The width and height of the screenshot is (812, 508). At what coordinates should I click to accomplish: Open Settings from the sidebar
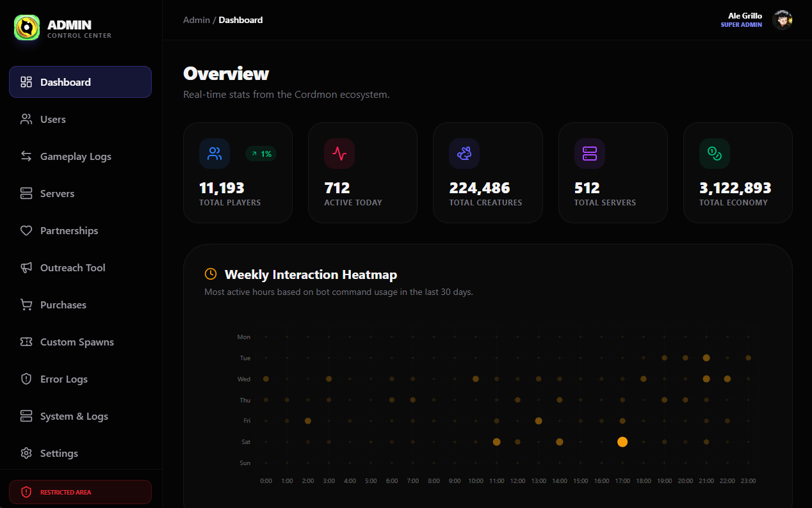59,454
